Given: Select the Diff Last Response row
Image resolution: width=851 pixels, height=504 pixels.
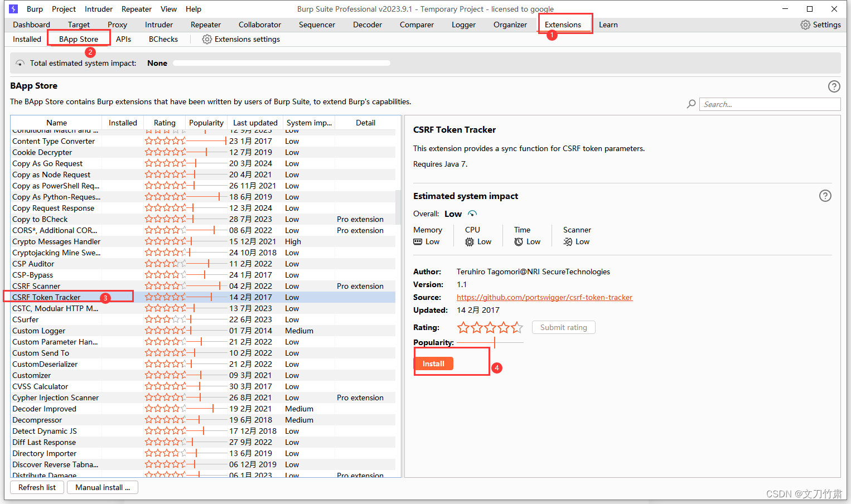Looking at the screenshot, I should click(x=203, y=442).
